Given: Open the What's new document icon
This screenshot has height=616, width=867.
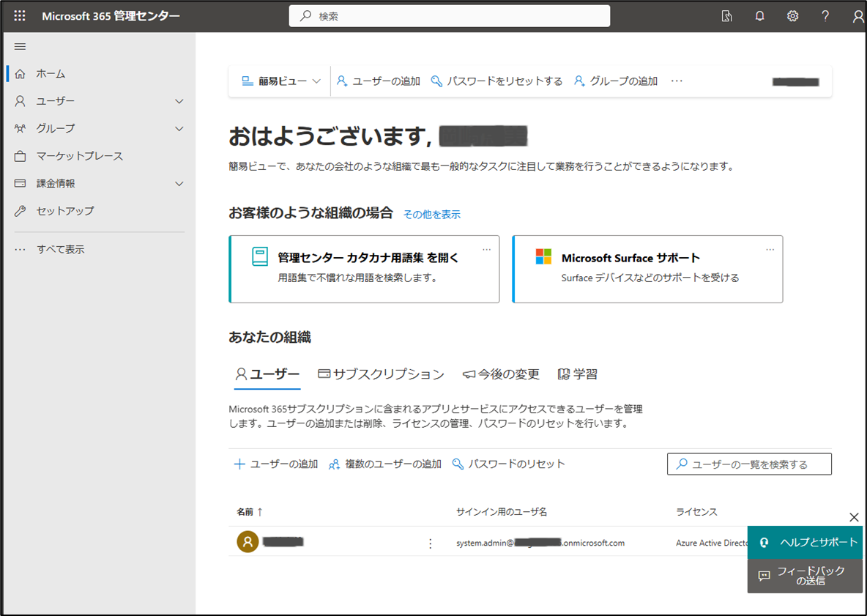Looking at the screenshot, I should pyautogui.click(x=726, y=16).
